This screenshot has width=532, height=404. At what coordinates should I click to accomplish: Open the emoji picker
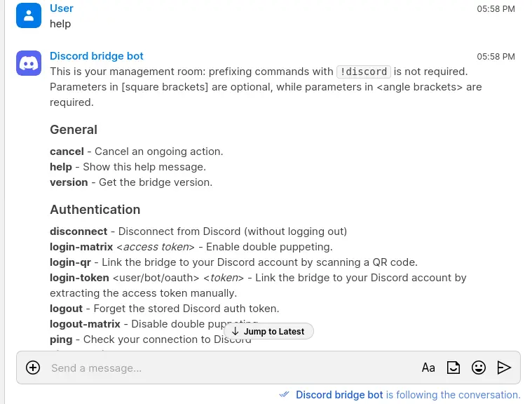click(x=479, y=368)
